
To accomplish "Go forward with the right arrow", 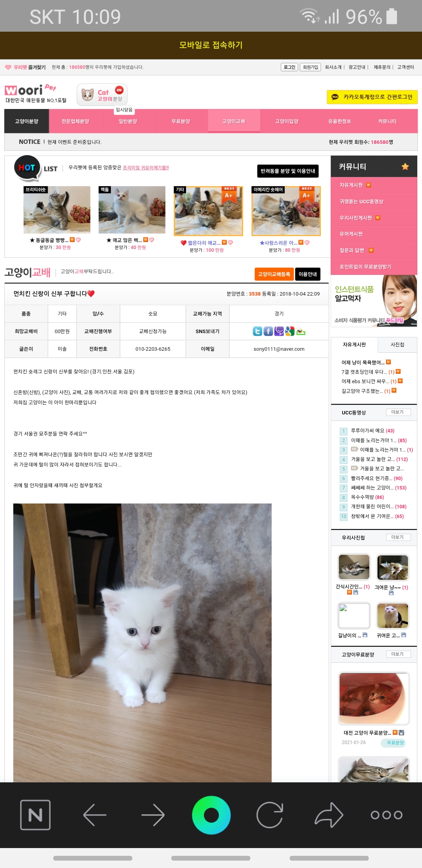I will (153, 815).
